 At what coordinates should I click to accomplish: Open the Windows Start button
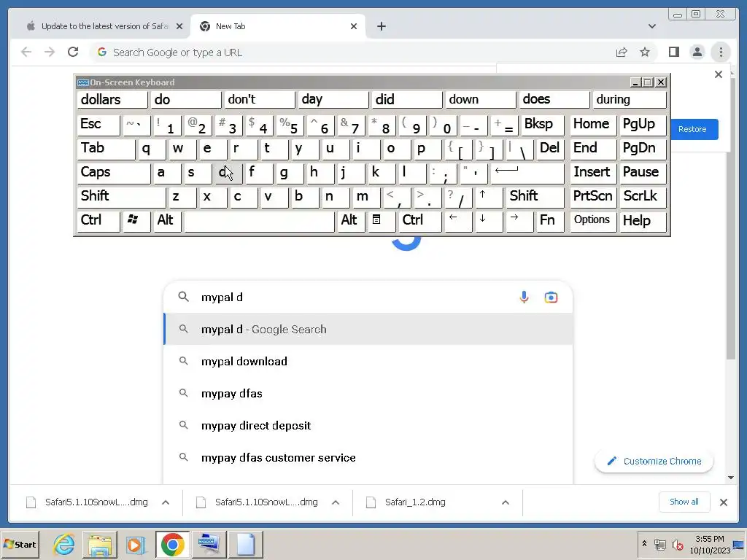pos(20,544)
